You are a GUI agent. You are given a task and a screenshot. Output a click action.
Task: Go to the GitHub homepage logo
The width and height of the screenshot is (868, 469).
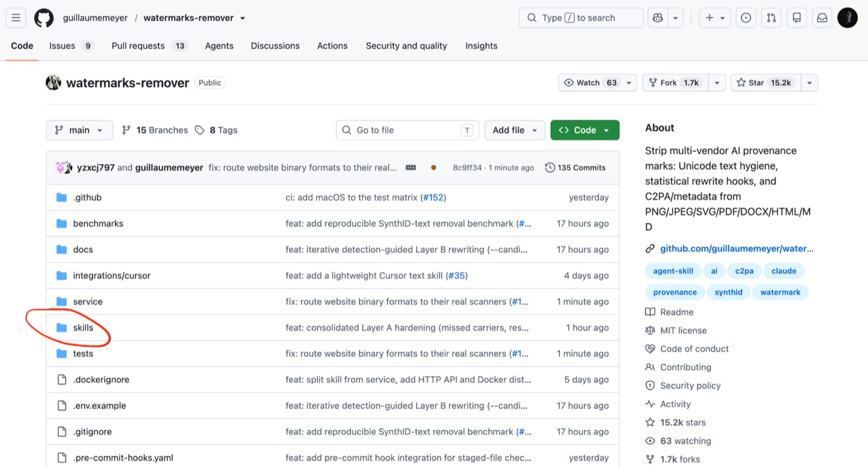(x=43, y=18)
